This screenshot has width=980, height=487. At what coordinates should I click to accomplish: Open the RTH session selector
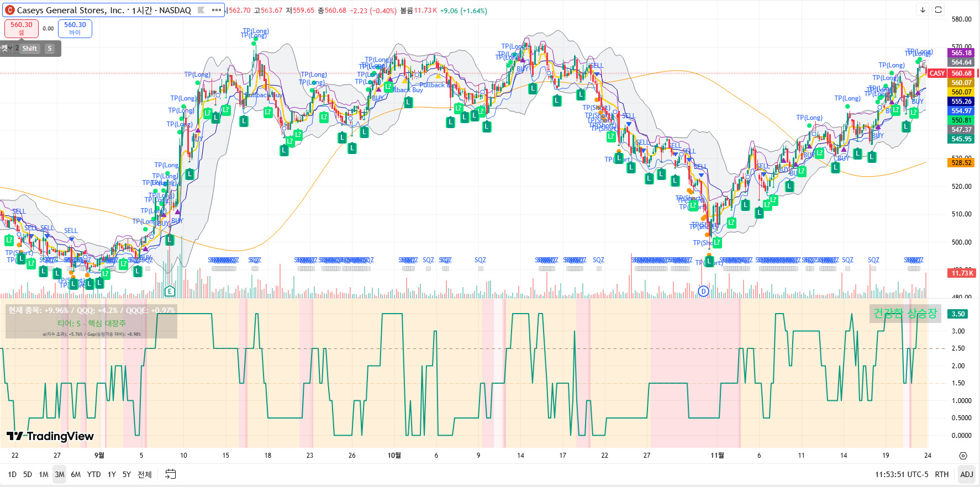(942, 474)
